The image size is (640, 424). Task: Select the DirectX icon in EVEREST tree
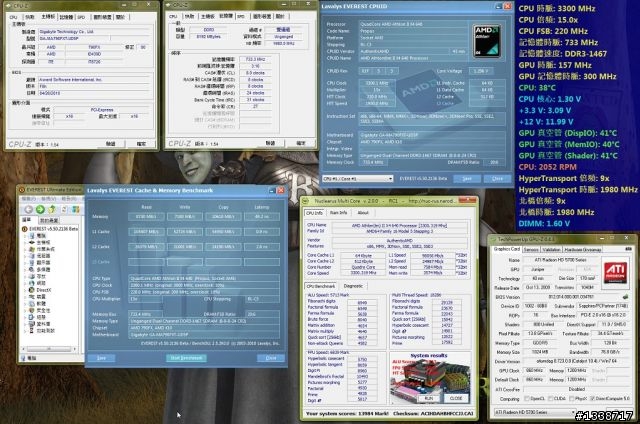pyautogui.click(x=31, y=290)
